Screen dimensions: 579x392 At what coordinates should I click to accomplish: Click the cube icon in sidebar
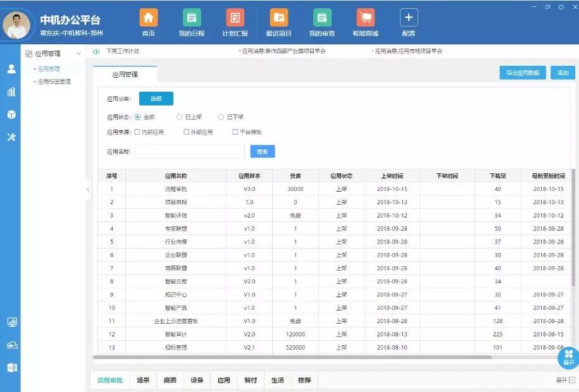tap(11, 114)
